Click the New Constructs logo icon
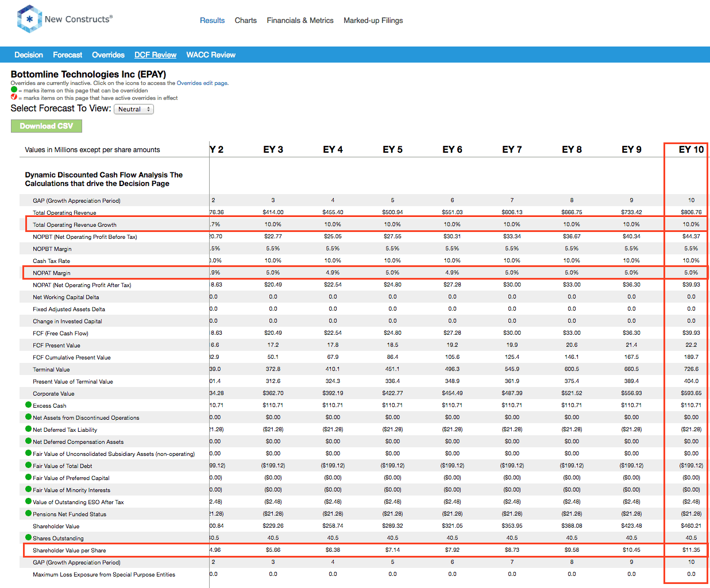This screenshot has height=588, width=710. [x=29, y=19]
